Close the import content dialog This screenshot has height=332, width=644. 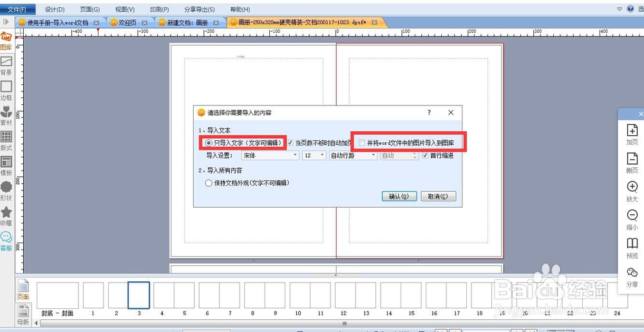pyautogui.click(x=451, y=113)
